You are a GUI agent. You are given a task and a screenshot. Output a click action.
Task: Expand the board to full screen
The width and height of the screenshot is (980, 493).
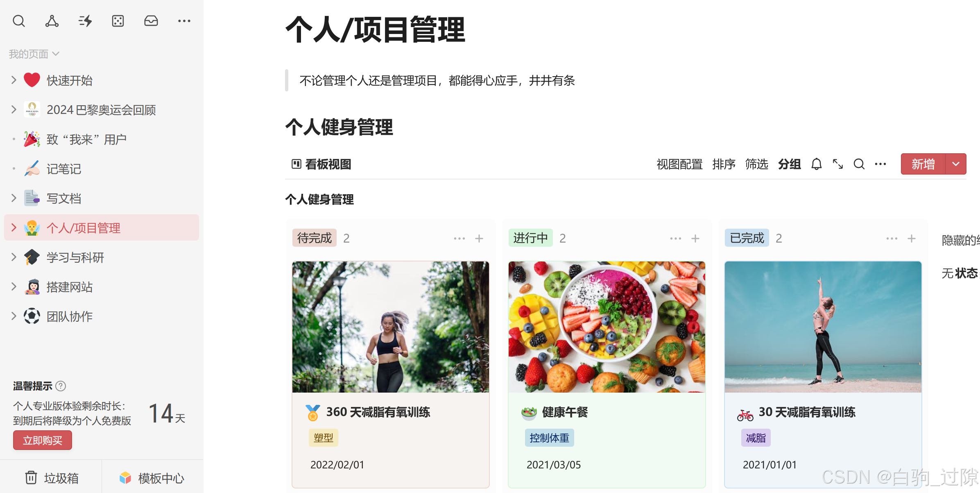click(838, 164)
